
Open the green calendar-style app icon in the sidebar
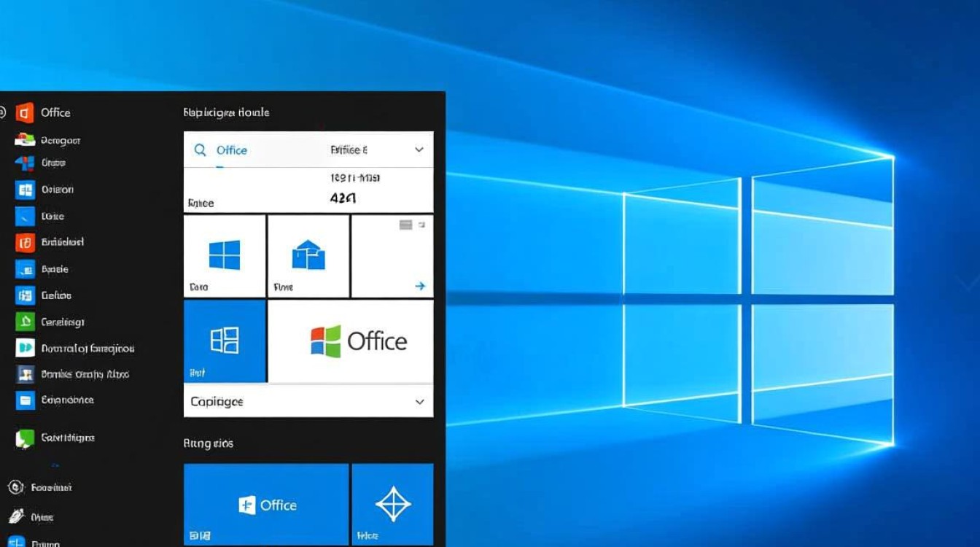(25, 322)
